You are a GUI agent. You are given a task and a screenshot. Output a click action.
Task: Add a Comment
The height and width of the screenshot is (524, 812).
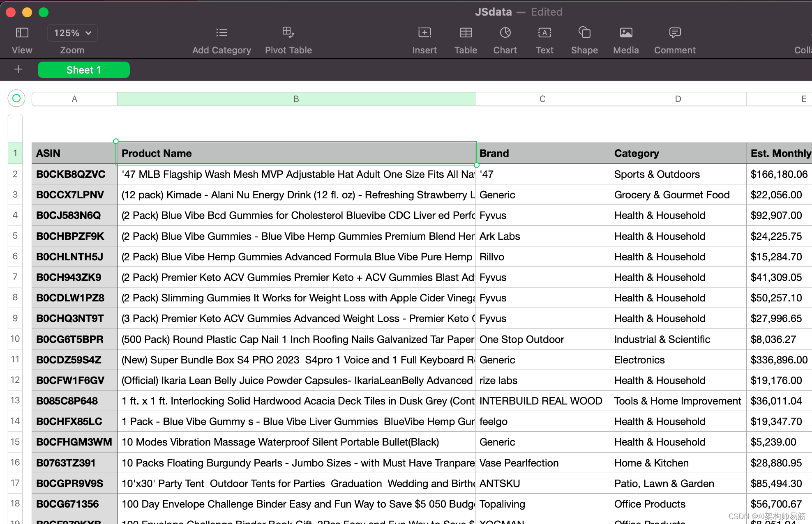(675, 32)
